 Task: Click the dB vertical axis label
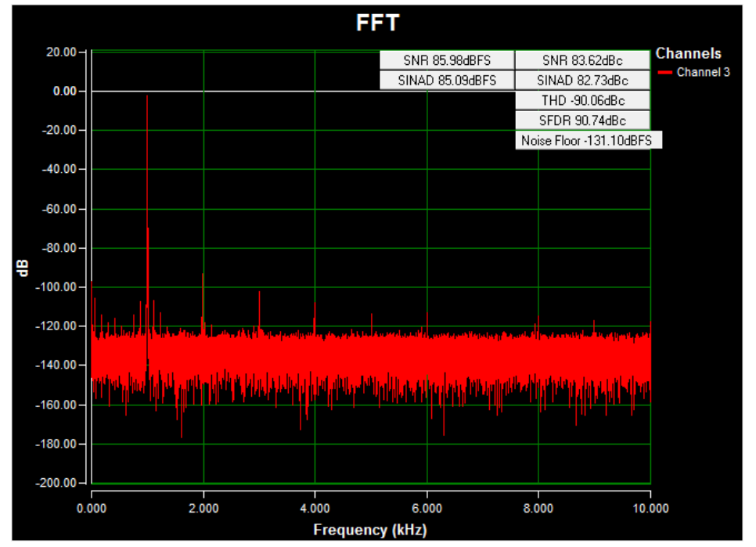click(23, 268)
